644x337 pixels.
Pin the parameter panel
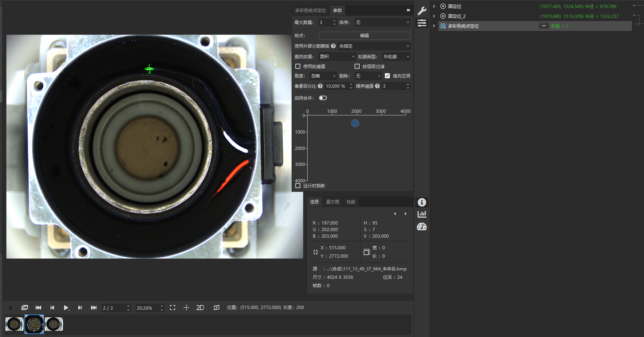408,10
